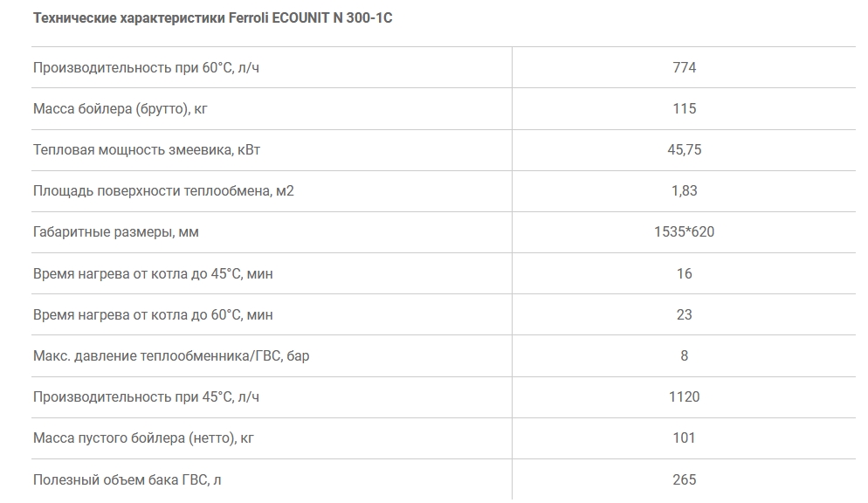Select the Масса бойлера (брутто) label
This screenshot has height=503, width=868.
(121, 108)
